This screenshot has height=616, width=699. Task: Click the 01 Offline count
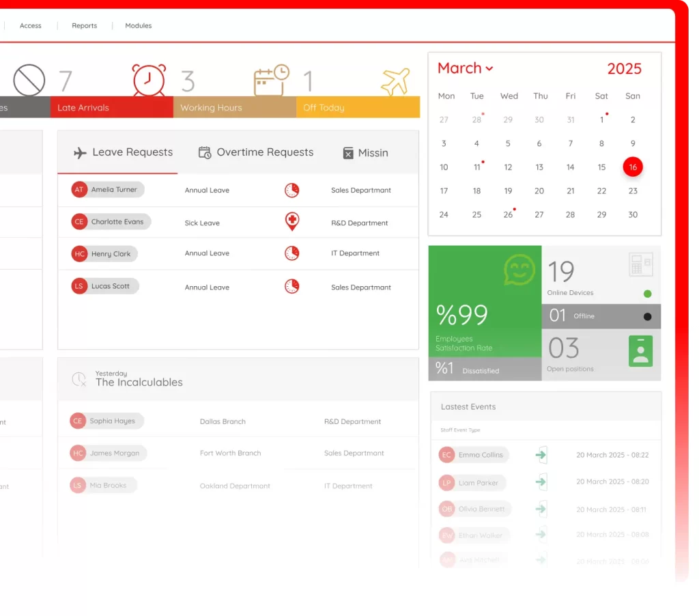[x=557, y=316]
